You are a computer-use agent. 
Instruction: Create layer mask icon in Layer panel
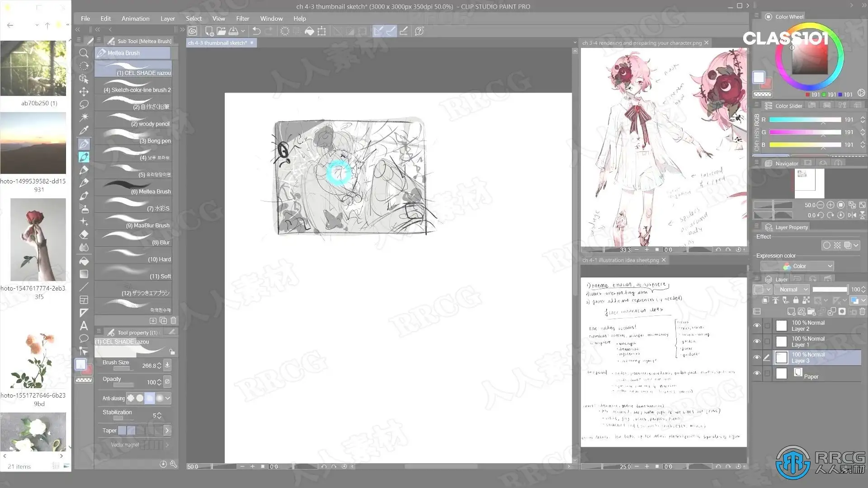[842, 311]
